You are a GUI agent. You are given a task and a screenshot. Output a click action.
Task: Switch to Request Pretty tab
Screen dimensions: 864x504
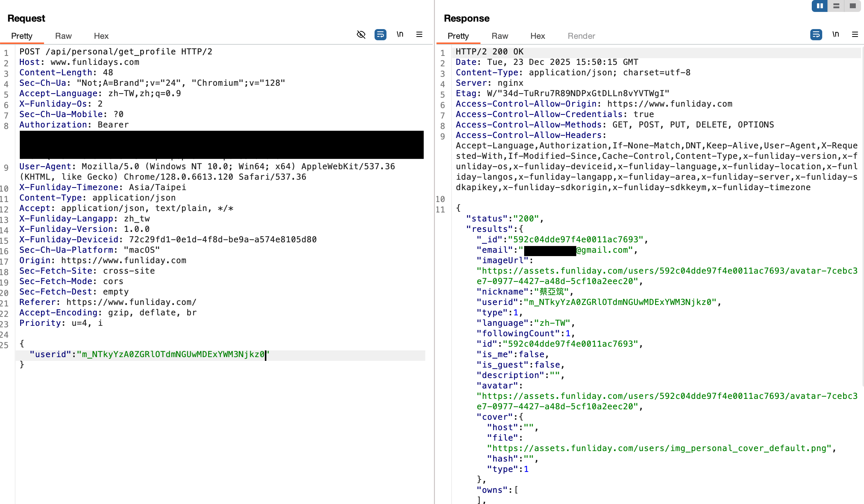(x=22, y=36)
